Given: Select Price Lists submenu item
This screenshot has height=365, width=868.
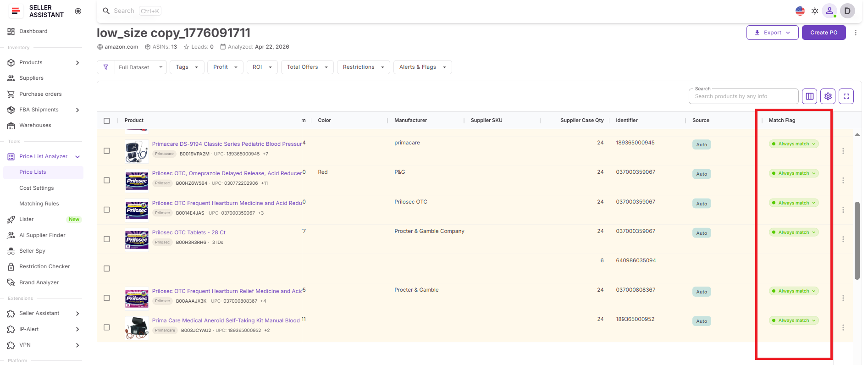Looking at the screenshot, I should (x=43, y=172).
